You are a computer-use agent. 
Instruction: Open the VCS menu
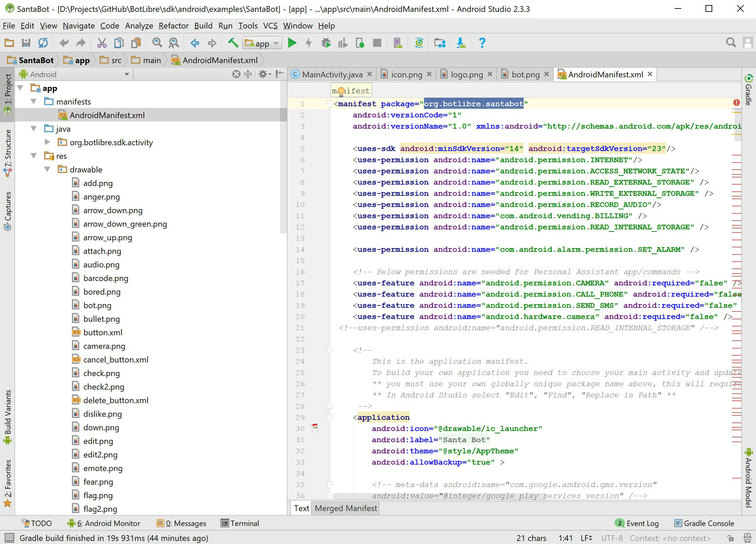click(x=270, y=26)
